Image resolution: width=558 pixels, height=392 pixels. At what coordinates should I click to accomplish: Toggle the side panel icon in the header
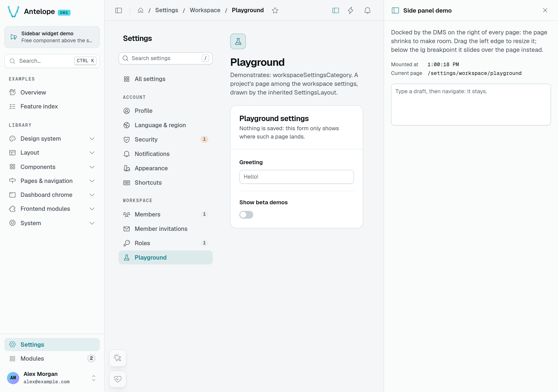335,10
